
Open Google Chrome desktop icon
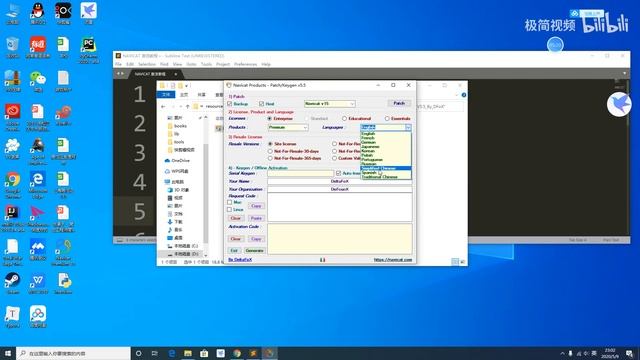(x=12, y=185)
